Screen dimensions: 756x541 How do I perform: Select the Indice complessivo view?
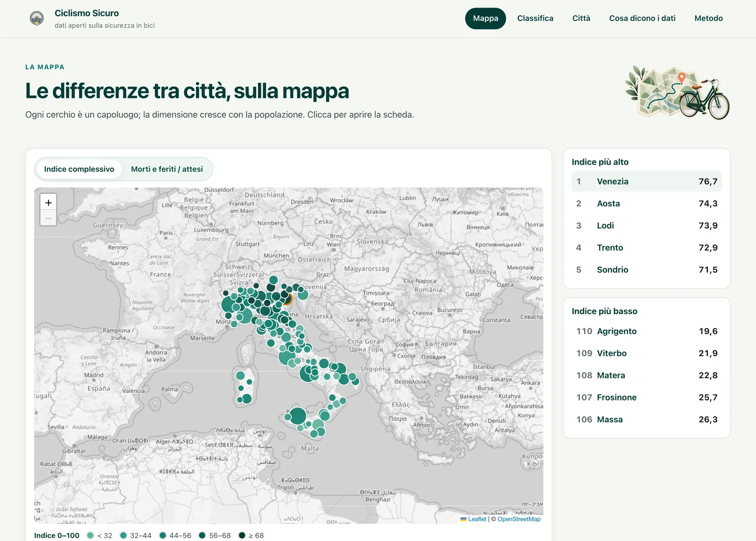(79, 169)
